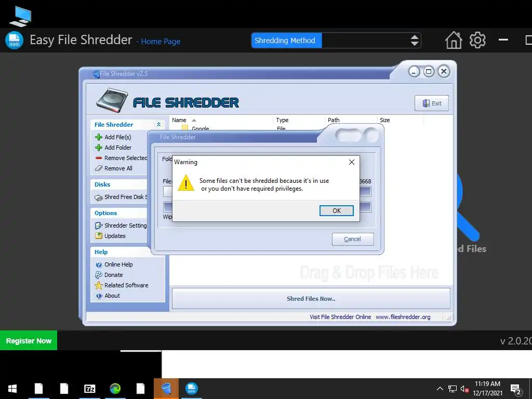Click the Easy File Shredder home icon
Screen dimensions: 532x399
point(454,41)
